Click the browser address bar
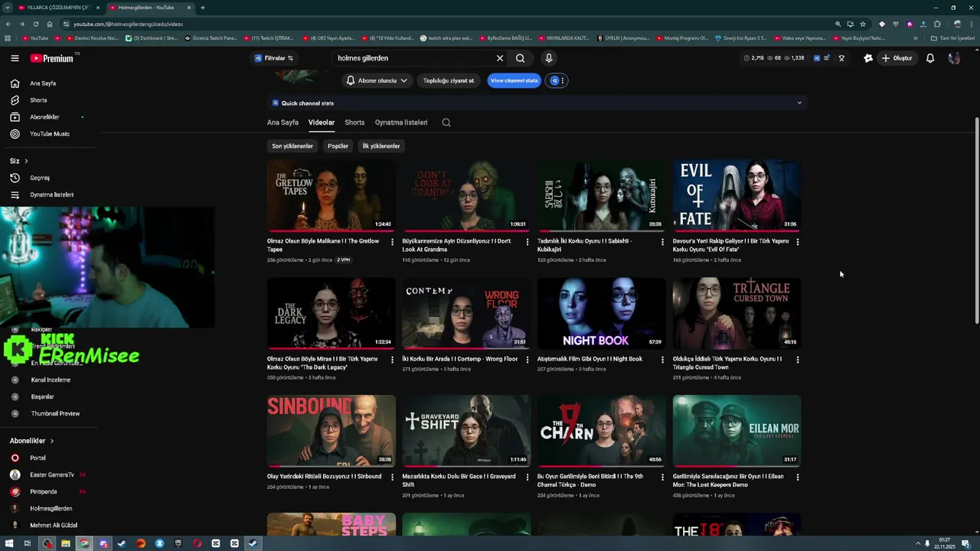This screenshot has height=551, width=980. pyautogui.click(x=452, y=24)
